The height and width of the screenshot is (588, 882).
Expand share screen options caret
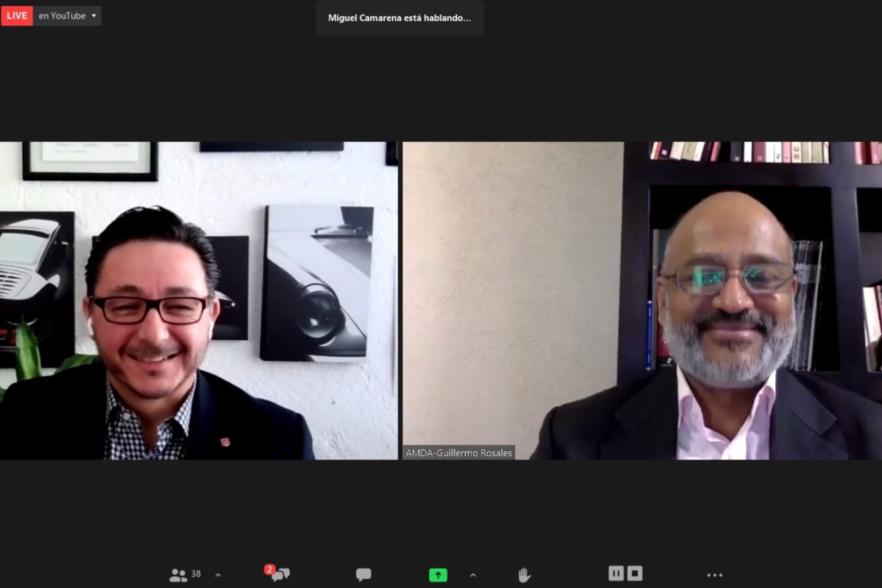473,575
